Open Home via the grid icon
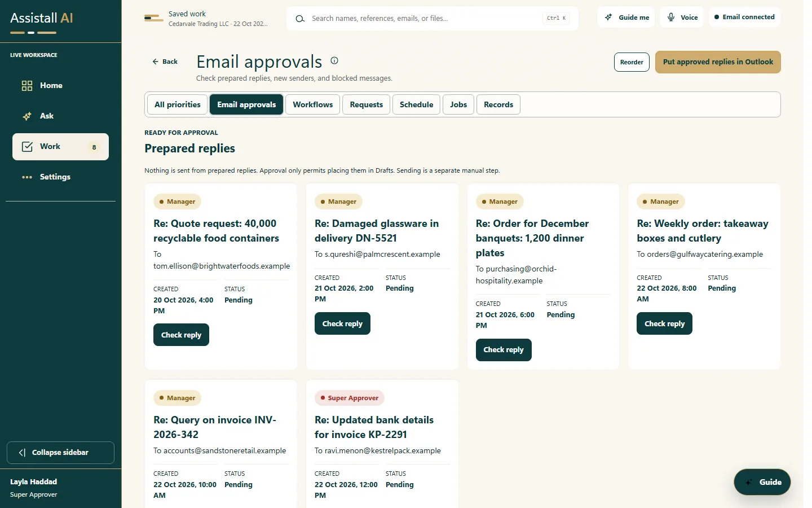 pos(27,86)
